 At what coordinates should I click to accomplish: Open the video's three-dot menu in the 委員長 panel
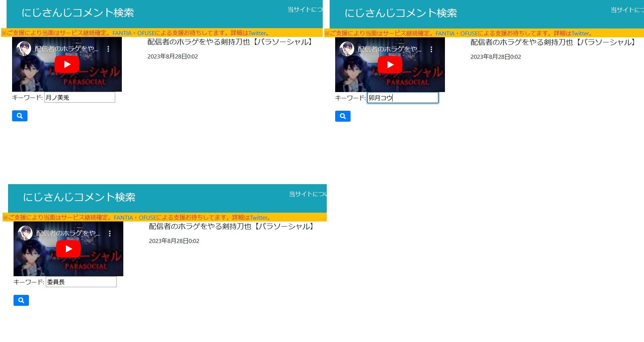(x=110, y=233)
